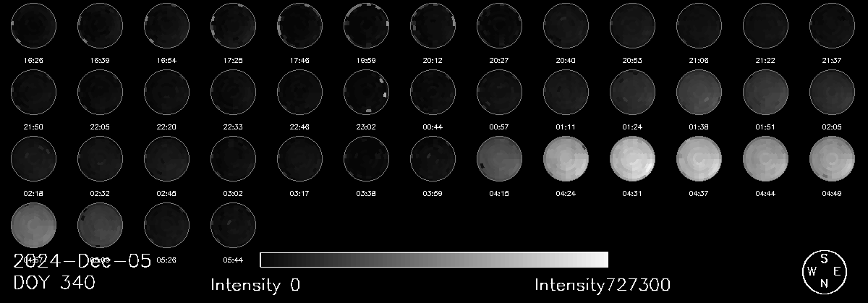Select the last disc labeled 05:44
The height and width of the screenshot is (303, 868).
tap(233, 225)
